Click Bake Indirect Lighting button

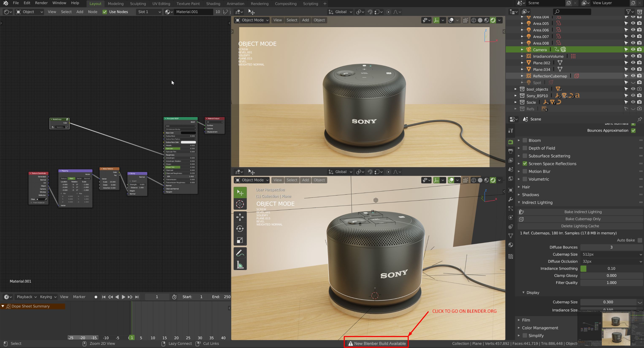(x=580, y=212)
